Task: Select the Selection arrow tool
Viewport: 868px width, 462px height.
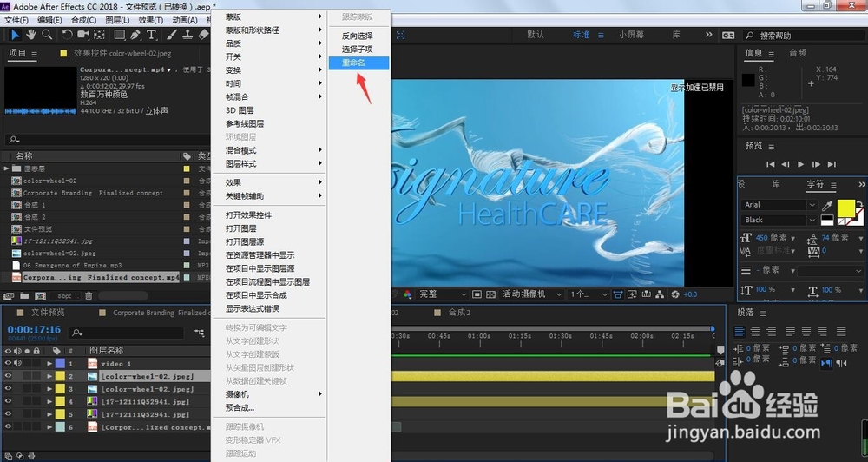Action: point(15,35)
